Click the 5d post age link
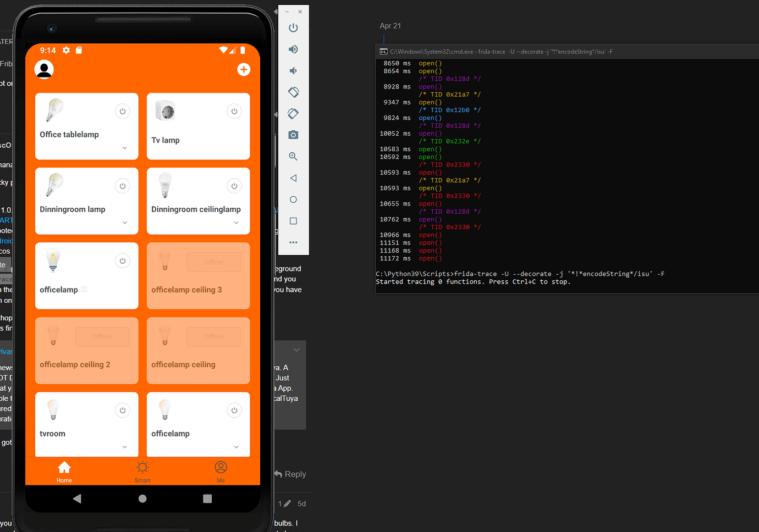This screenshot has height=532, width=759. click(x=301, y=503)
